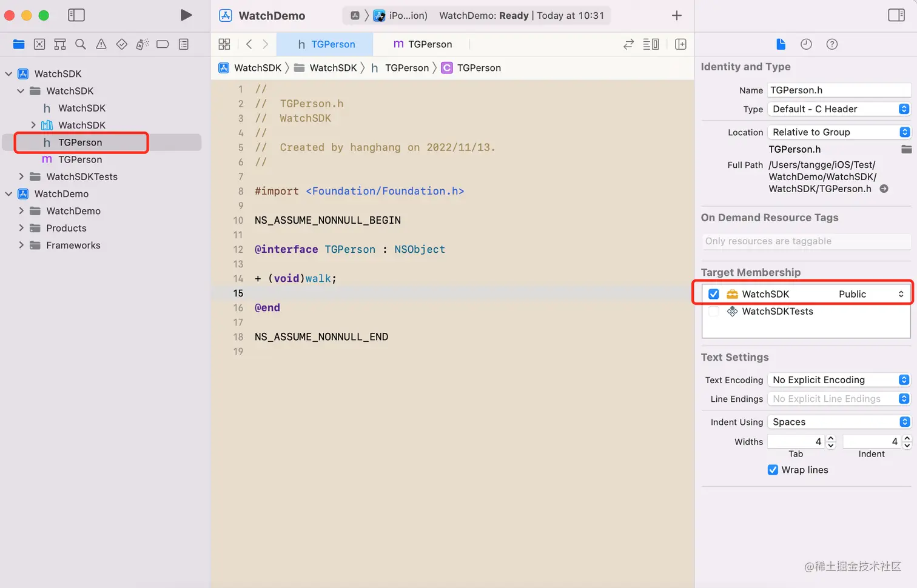Click WatchSDK folder in jump bar
Image resolution: width=917 pixels, height=588 pixels.
[325, 68]
